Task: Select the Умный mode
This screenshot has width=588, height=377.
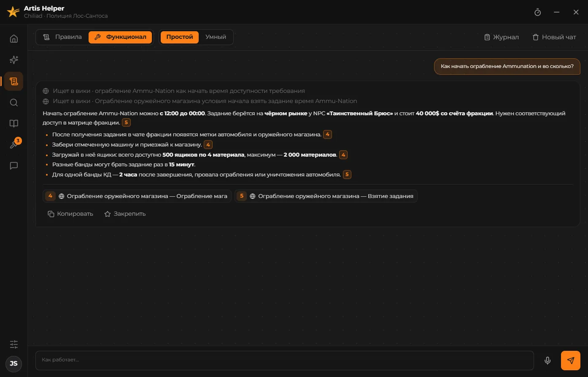Action: click(216, 37)
